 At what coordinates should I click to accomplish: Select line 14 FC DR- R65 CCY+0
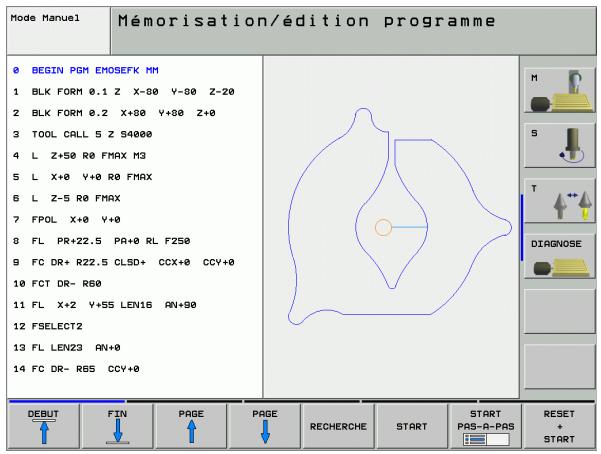coord(76,369)
